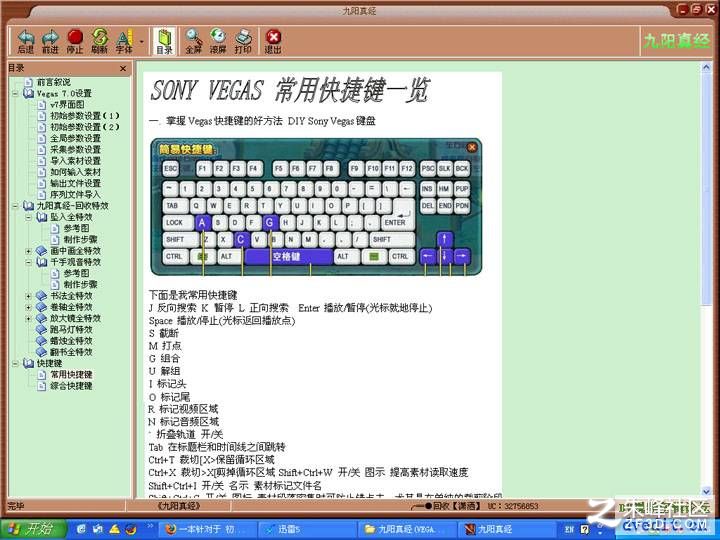
Task: Click the 放大镜全特效 book icon
Action: (42, 318)
